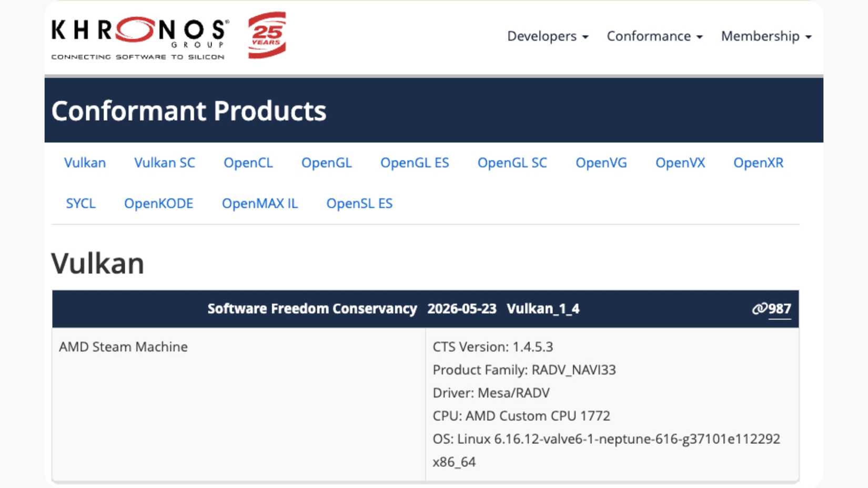The height and width of the screenshot is (488, 868).
Task: Follow the OpenKODE products link
Action: (x=158, y=204)
